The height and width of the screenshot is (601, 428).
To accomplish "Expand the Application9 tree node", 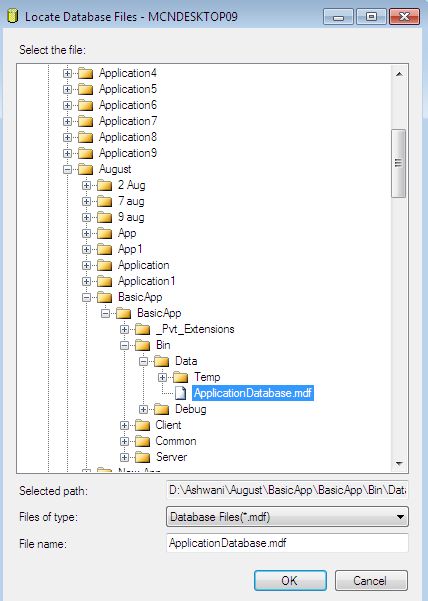I will pyautogui.click(x=67, y=153).
